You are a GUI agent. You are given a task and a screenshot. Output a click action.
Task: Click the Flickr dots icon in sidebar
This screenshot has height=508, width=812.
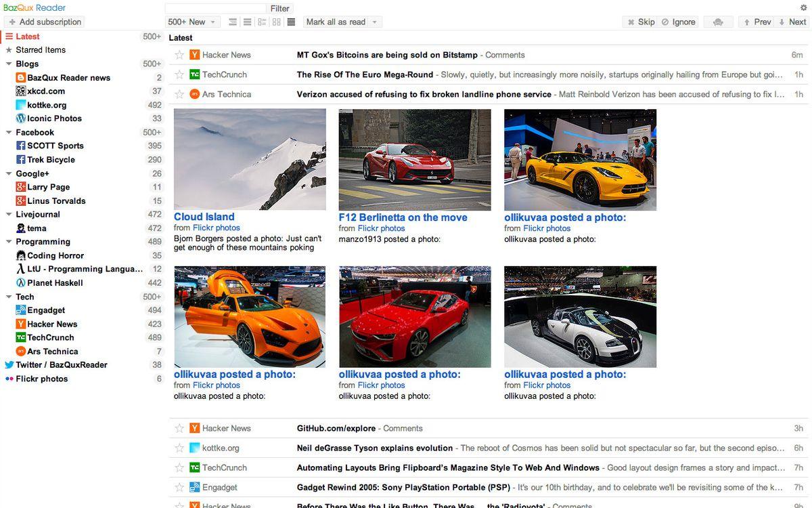click(x=9, y=379)
